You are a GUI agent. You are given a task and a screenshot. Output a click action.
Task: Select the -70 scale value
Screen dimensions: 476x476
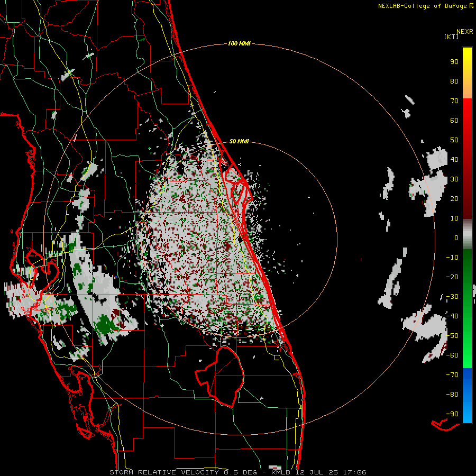pos(452,375)
